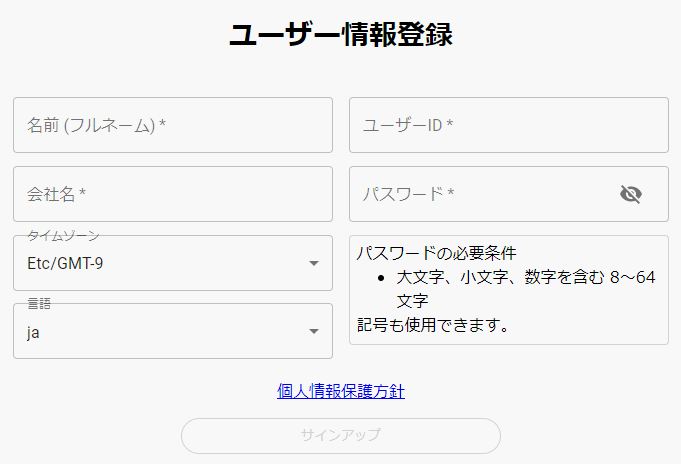Focus the ユーザーID text field

click(509, 125)
